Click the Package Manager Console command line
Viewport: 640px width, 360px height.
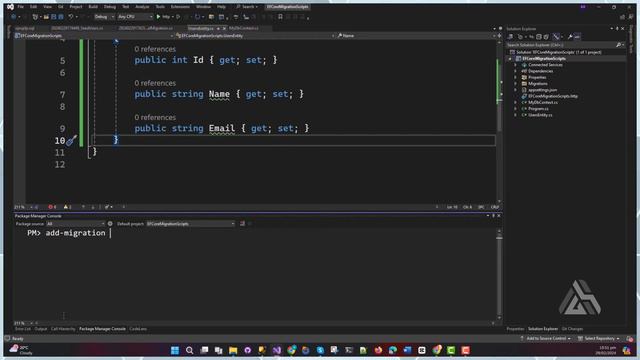coord(261,233)
